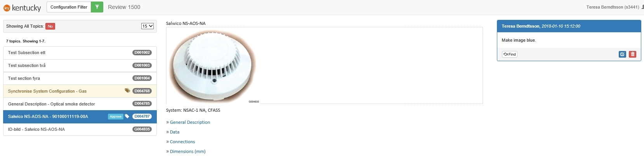Open the General Description link

(190, 122)
